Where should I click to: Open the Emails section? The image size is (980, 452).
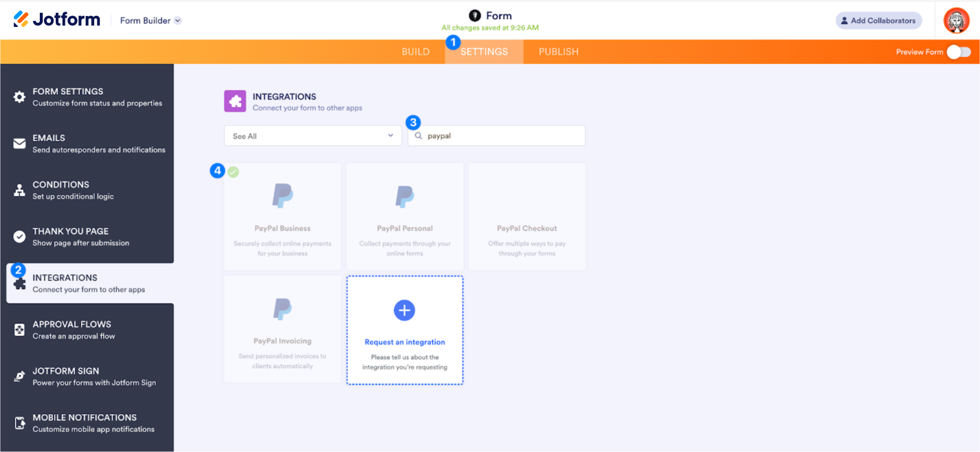click(x=87, y=143)
